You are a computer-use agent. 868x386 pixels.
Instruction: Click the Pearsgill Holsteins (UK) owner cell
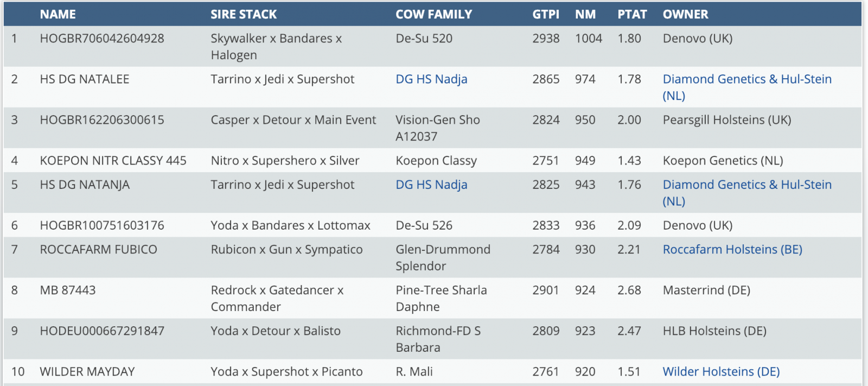726,120
